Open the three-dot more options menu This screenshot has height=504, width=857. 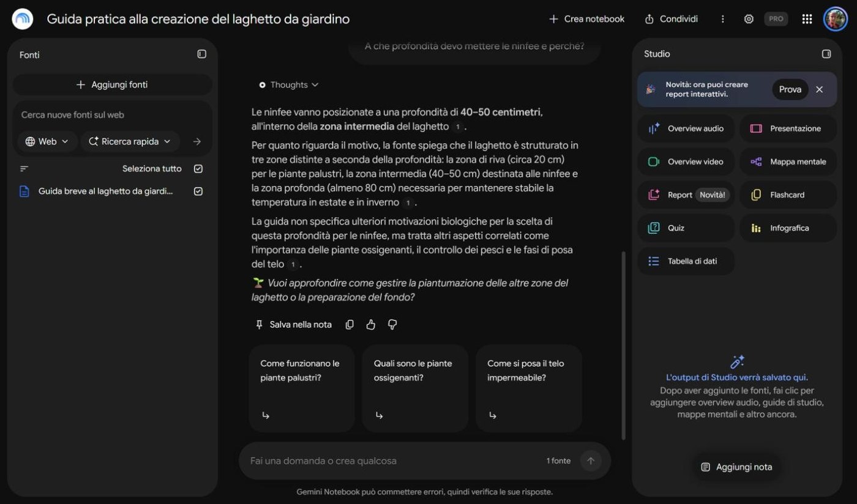pyautogui.click(x=722, y=19)
